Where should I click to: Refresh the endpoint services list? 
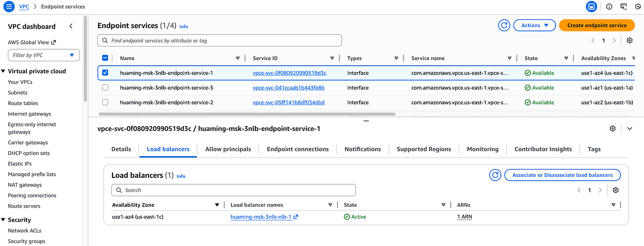(x=504, y=25)
